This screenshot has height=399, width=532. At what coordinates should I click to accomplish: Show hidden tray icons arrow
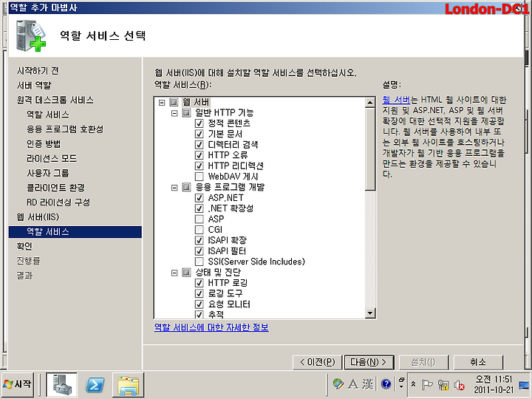(x=413, y=384)
